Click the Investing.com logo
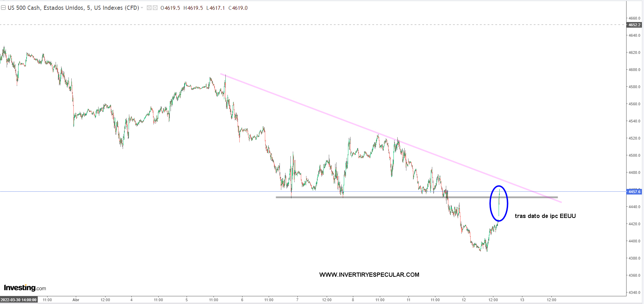 (25, 288)
